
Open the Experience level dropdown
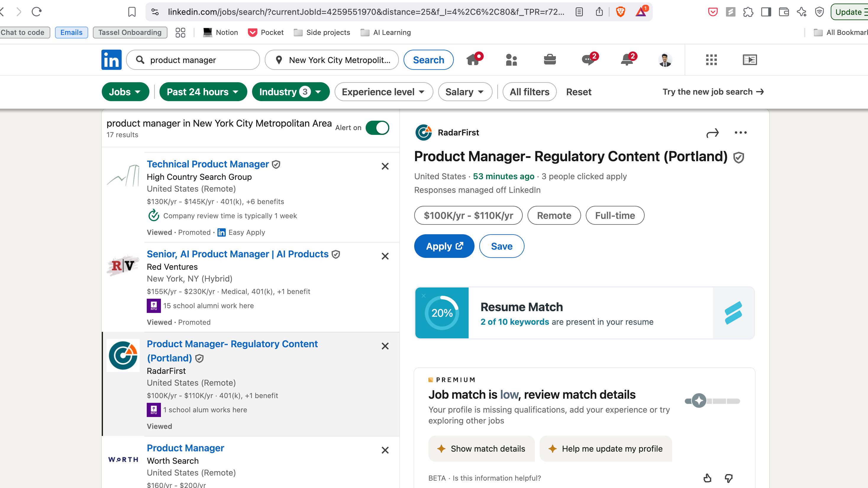[x=383, y=92]
